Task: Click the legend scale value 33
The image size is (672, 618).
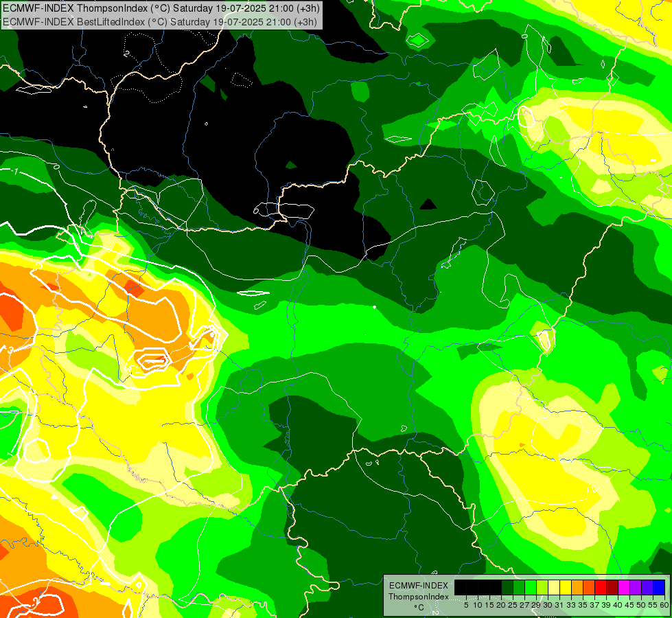Action: tap(571, 605)
